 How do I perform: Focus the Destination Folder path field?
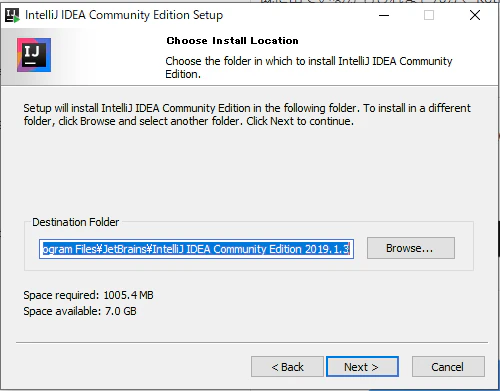pos(196,249)
